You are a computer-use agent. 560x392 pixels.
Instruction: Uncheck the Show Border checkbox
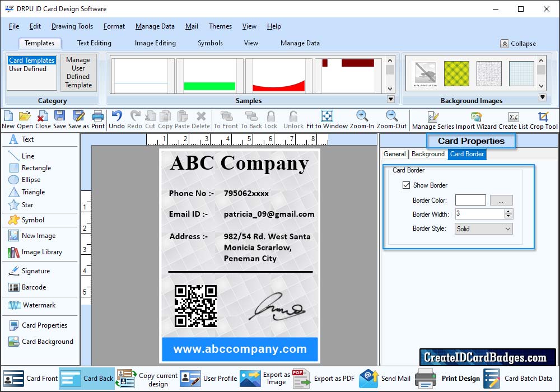(x=406, y=185)
